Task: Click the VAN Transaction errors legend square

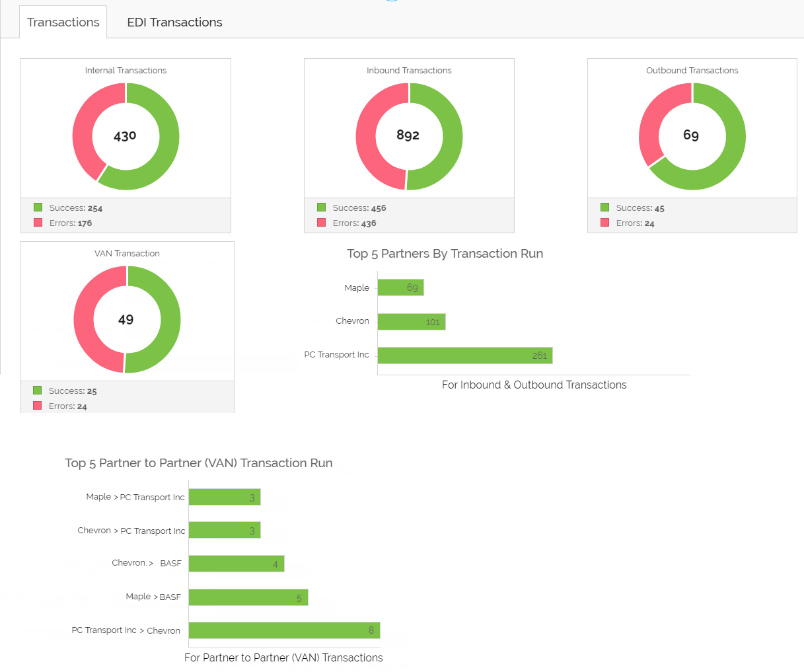Action: pos(38,406)
